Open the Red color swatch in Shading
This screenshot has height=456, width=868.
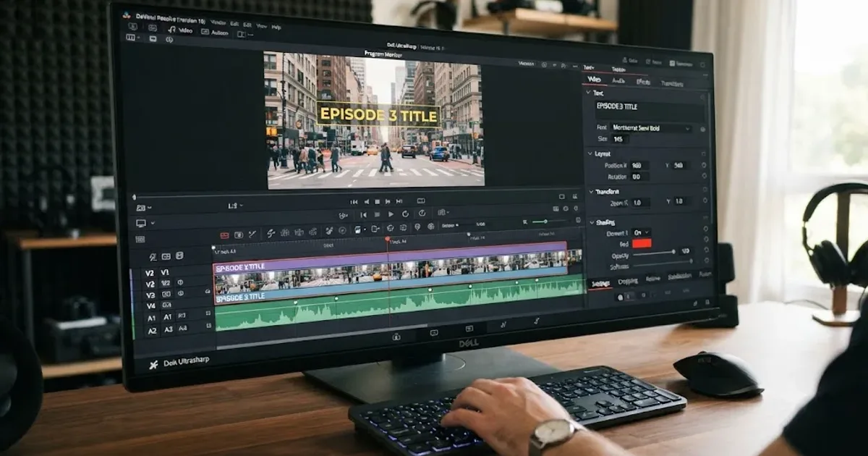(x=642, y=243)
